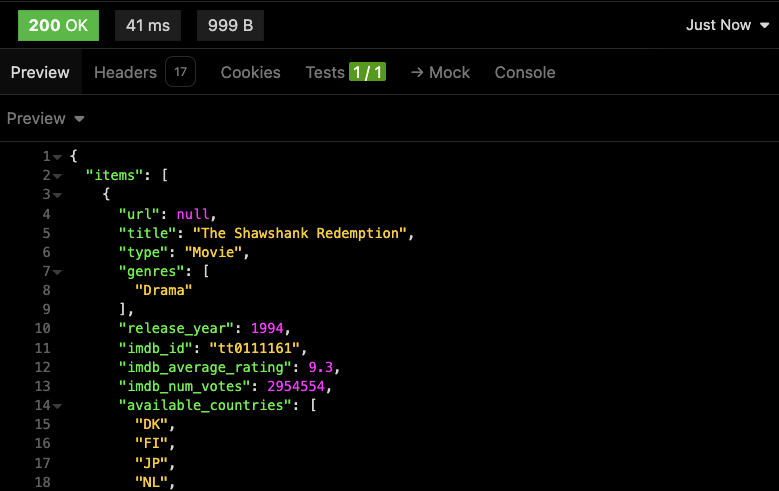The width and height of the screenshot is (779, 491).
Task: Switch to the Preview tab
Action: click(x=40, y=73)
